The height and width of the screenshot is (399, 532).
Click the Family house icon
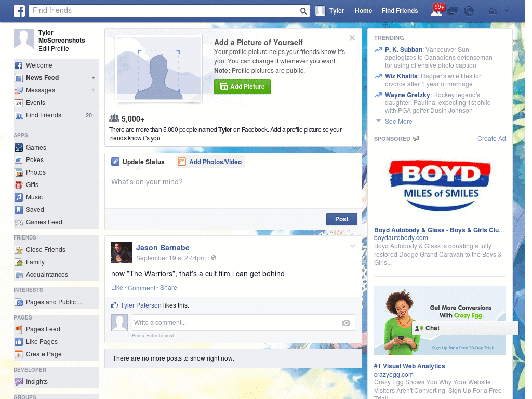coord(19,262)
